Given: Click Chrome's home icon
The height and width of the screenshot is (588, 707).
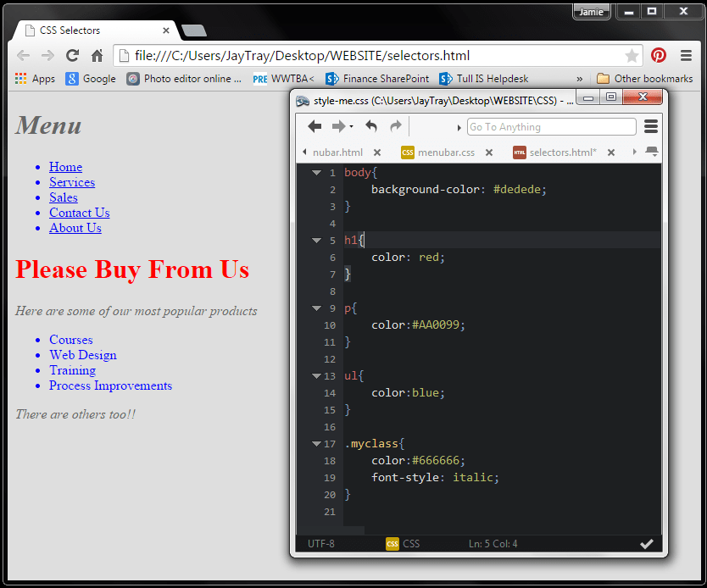Looking at the screenshot, I should [96, 54].
